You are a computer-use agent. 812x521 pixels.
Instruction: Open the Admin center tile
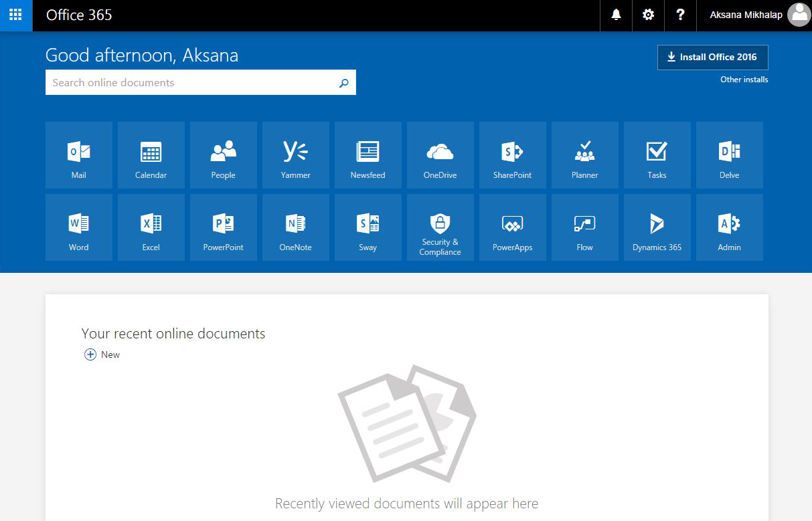click(x=730, y=227)
